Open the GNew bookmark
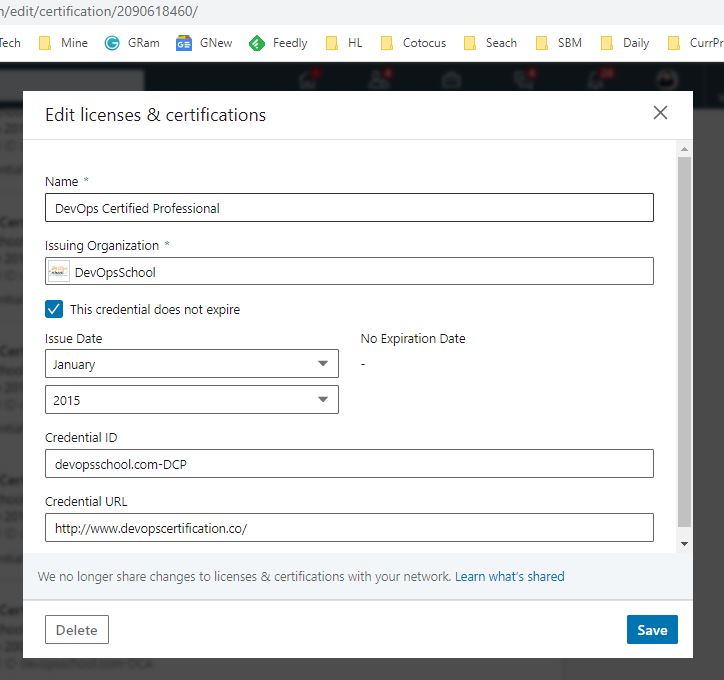This screenshot has width=724, height=680. (205, 43)
